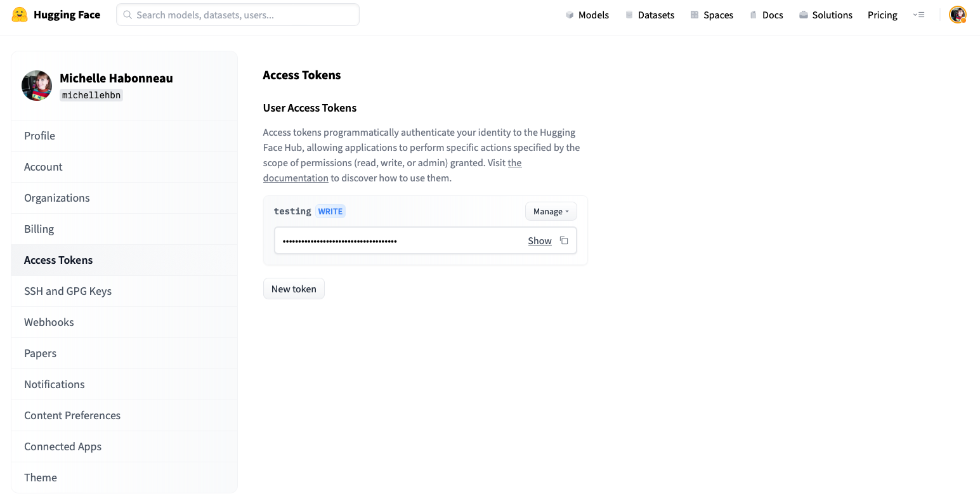Open the Pricing page
Screen dimensions: 980x501
pyautogui.click(x=882, y=15)
